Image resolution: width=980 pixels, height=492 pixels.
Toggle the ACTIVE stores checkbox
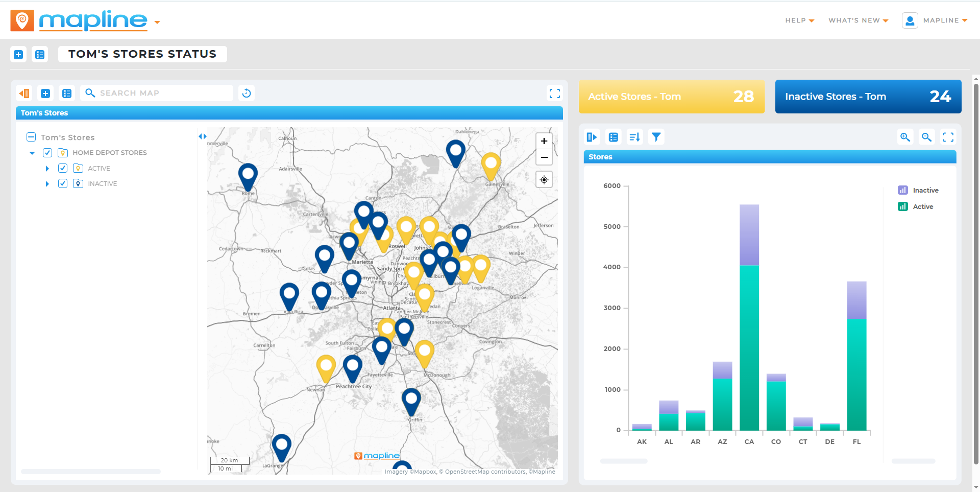62,168
